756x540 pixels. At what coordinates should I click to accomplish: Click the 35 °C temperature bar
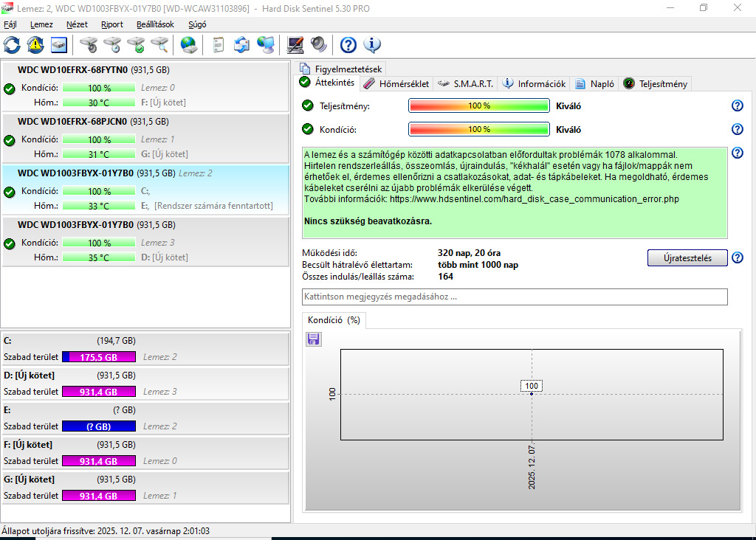99,257
